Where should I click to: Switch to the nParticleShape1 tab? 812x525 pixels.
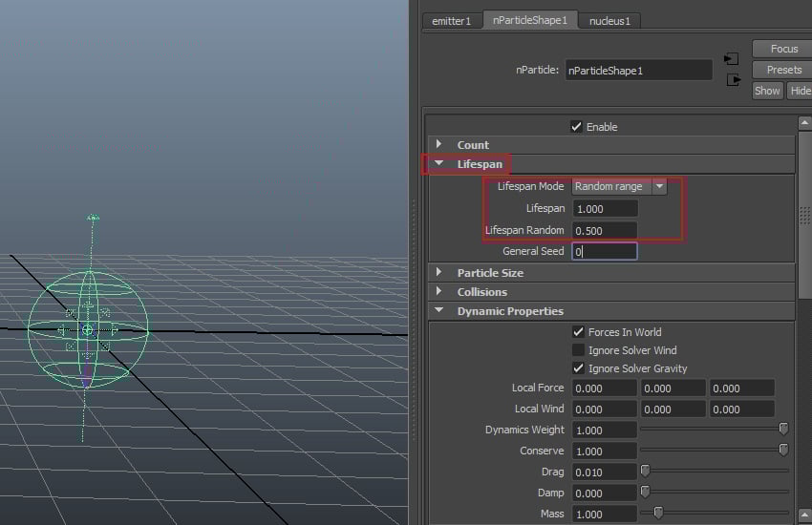click(530, 20)
